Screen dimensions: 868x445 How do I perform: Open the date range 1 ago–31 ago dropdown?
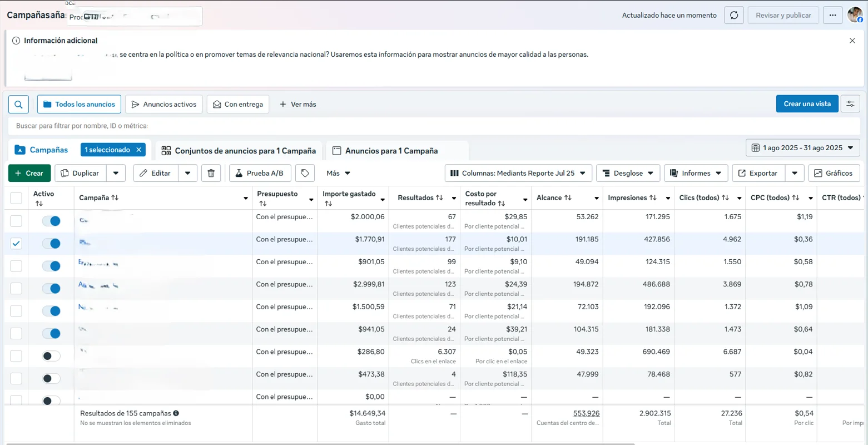[802, 148]
